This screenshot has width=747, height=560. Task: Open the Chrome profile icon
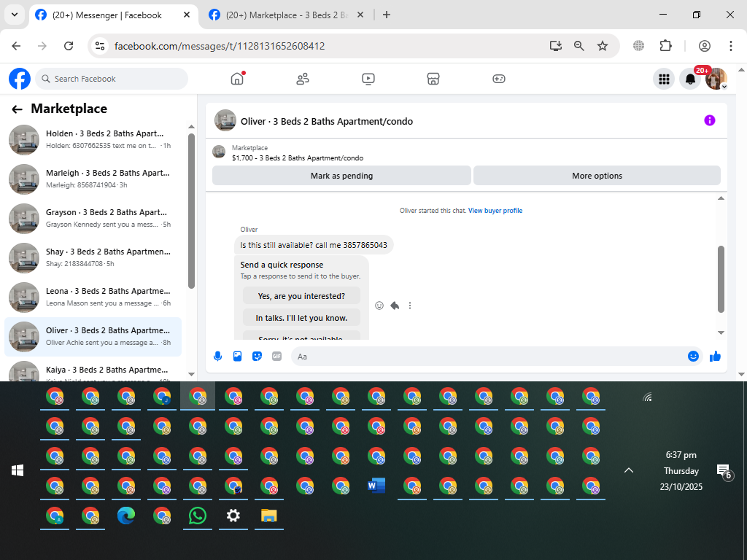tap(705, 46)
